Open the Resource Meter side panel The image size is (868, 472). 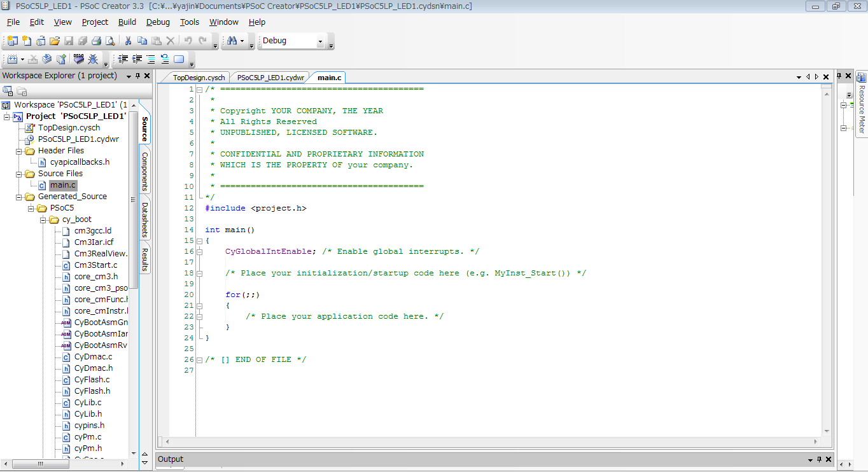click(862, 103)
